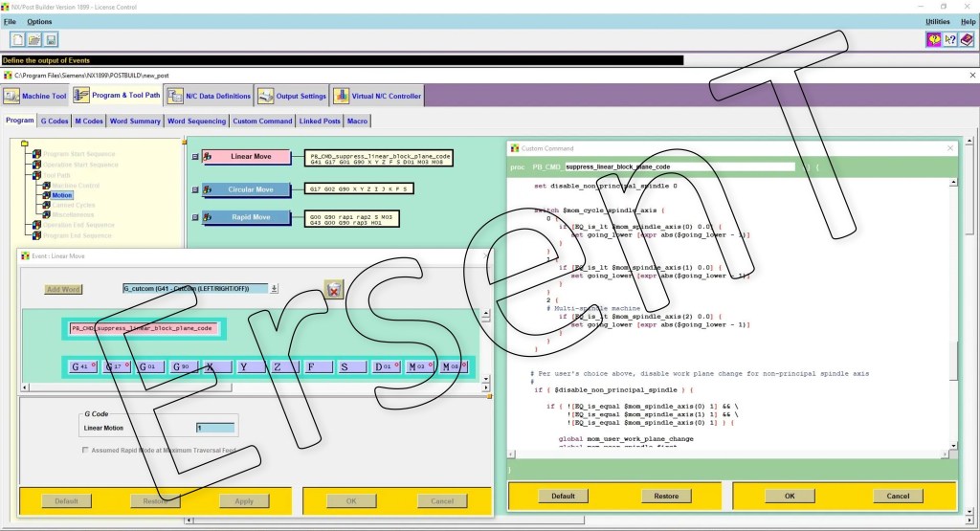Switch to the Custom Command tab
Screen dimensions: 980x531
click(x=262, y=122)
